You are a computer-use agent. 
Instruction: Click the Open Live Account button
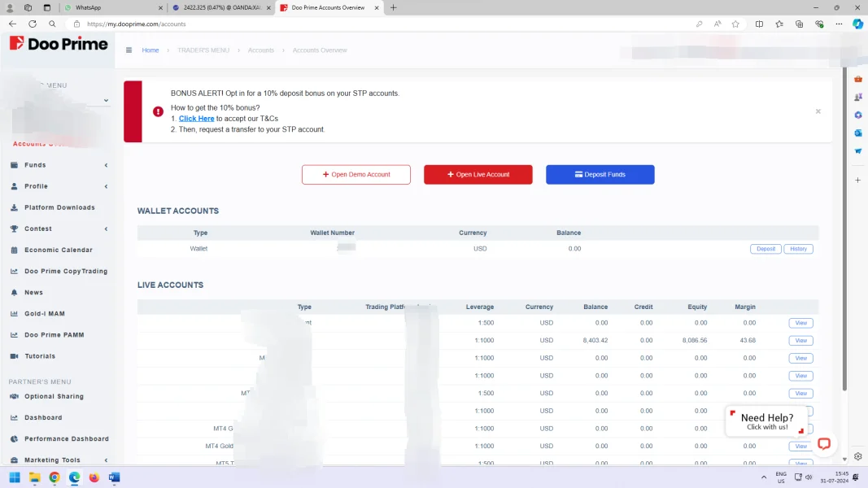point(478,175)
